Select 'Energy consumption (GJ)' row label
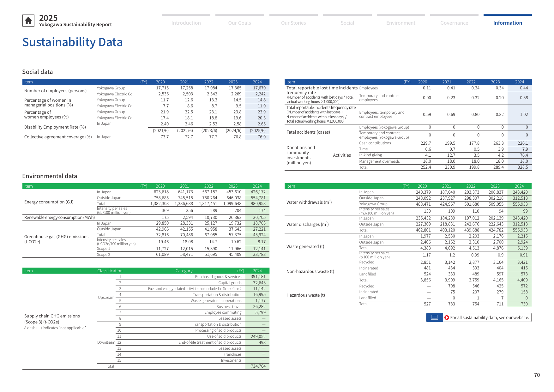This screenshot has width=554, height=392. point(49,202)
